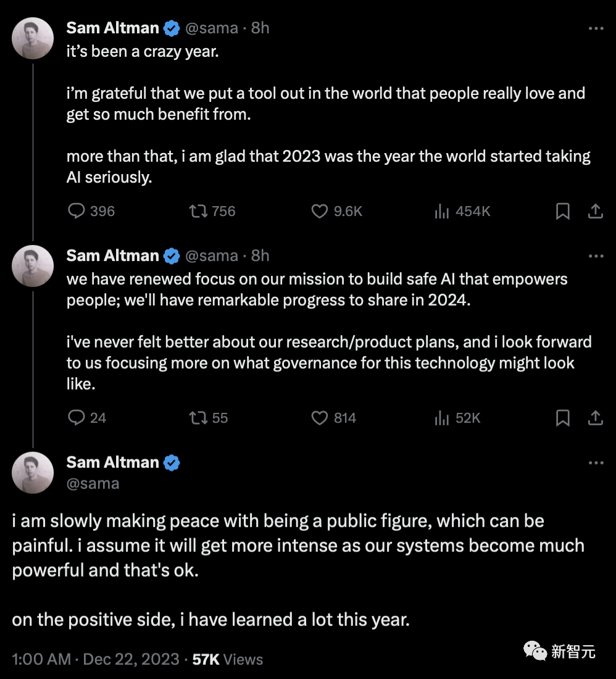
Task: Open more options menu on second tweet
Action: coord(596,256)
